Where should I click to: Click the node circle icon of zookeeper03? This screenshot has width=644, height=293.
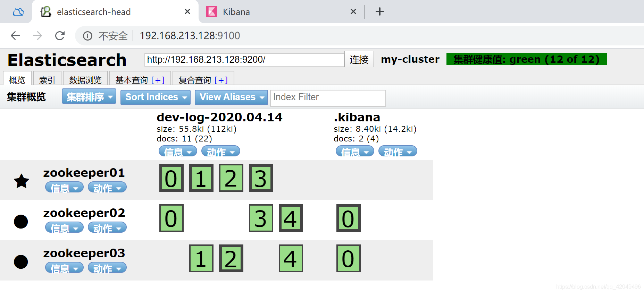tap(21, 262)
